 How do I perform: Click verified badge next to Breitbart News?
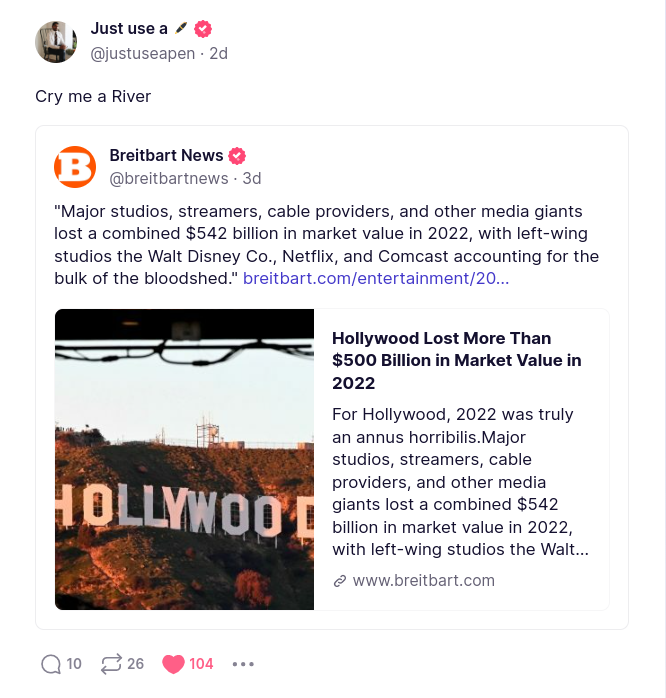237,156
